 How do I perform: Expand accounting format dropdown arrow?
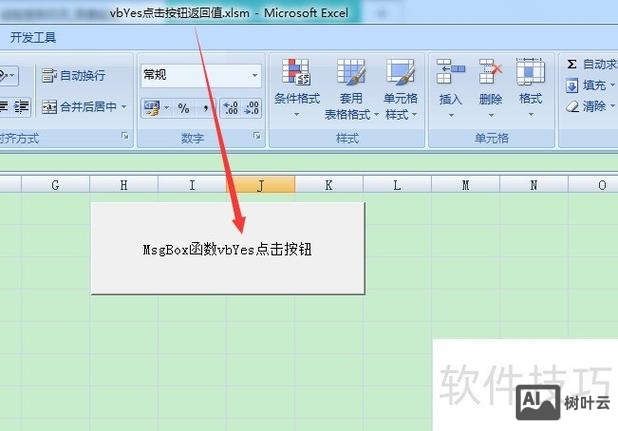(167, 108)
